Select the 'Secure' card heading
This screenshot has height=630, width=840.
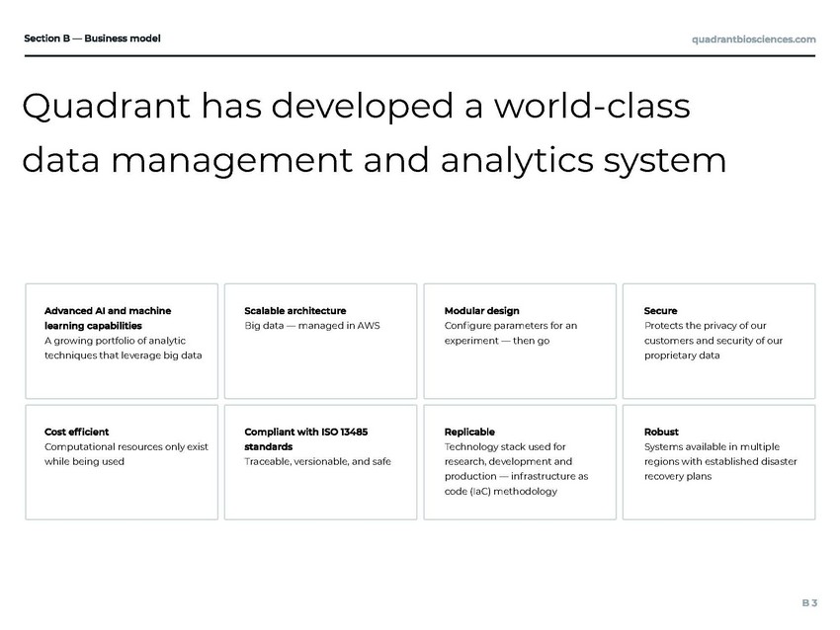pyautogui.click(x=660, y=311)
